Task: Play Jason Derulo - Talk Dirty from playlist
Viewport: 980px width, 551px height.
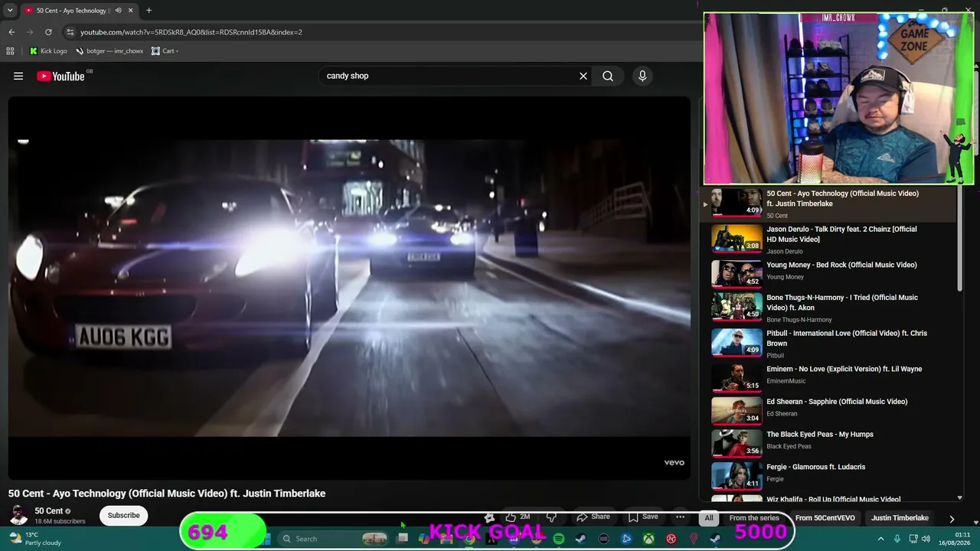Action: (828, 240)
